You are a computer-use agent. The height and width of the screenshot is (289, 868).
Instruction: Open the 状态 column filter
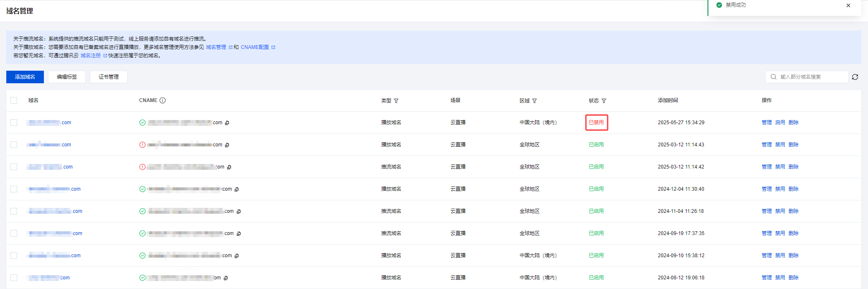pyautogui.click(x=604, y=101)
